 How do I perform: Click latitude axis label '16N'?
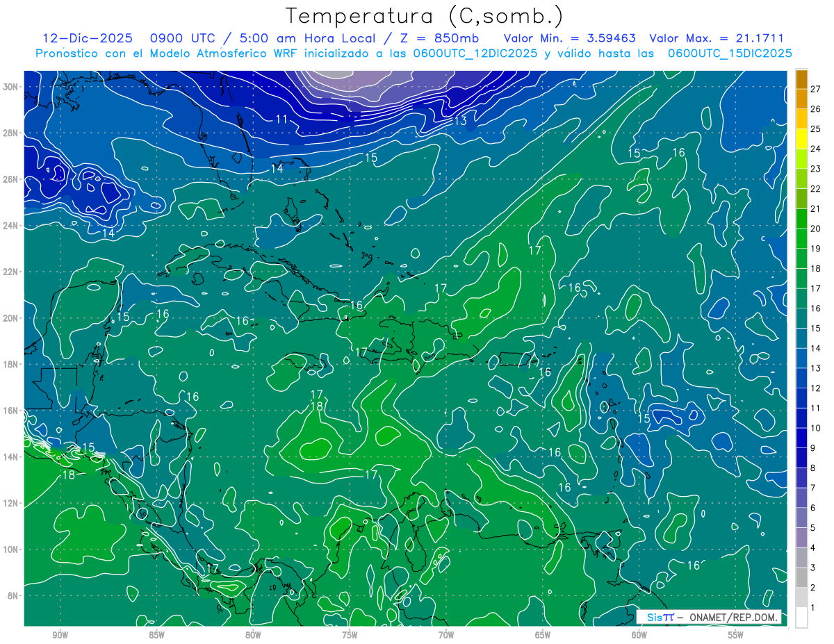pos(10,411)
